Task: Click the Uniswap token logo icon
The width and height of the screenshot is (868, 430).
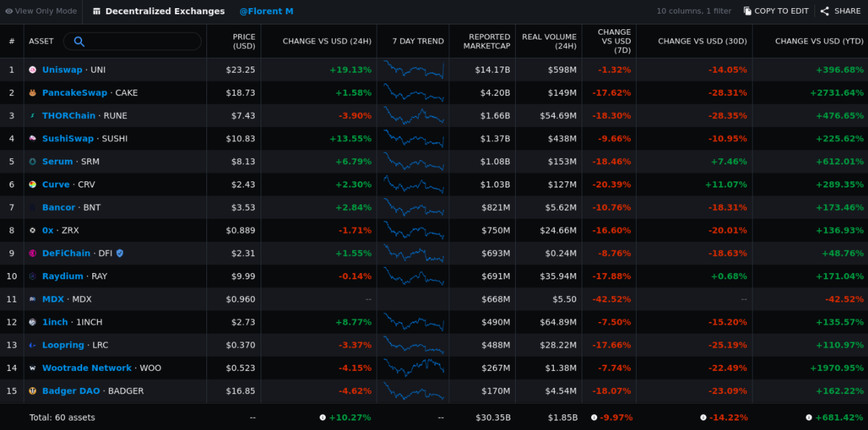Action: click(33, 70)
